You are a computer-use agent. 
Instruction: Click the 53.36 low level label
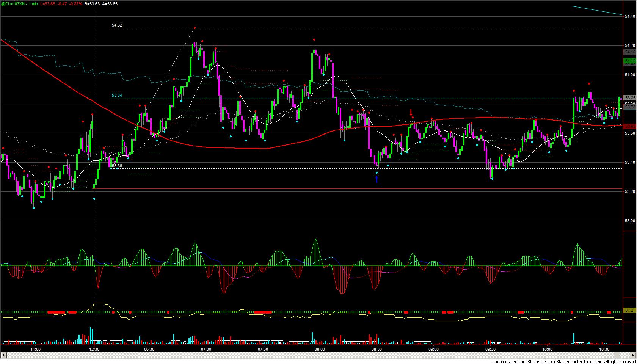click(117, 166)
